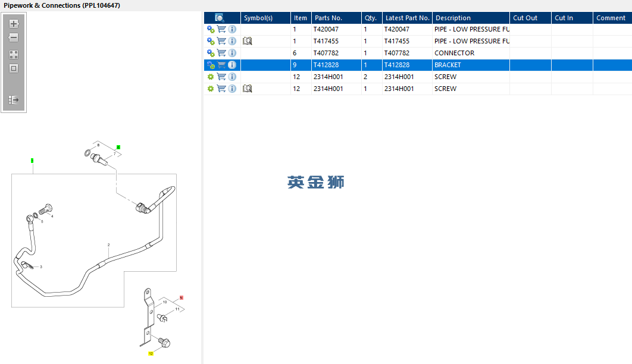The image size is (632, 364).
Task: Zoom out of the parts diagram
Action: (14, 37)
